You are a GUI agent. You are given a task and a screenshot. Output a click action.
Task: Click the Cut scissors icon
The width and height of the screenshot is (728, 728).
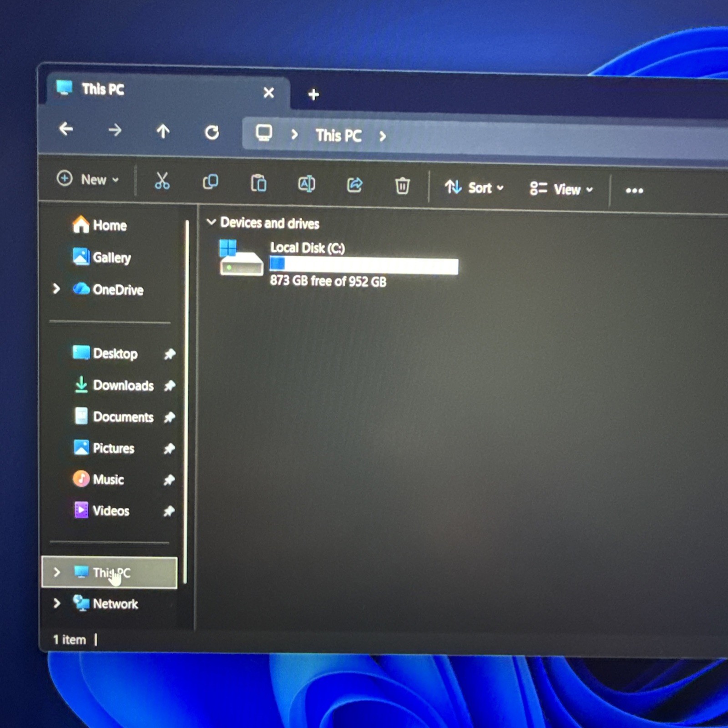click(162, 181)
